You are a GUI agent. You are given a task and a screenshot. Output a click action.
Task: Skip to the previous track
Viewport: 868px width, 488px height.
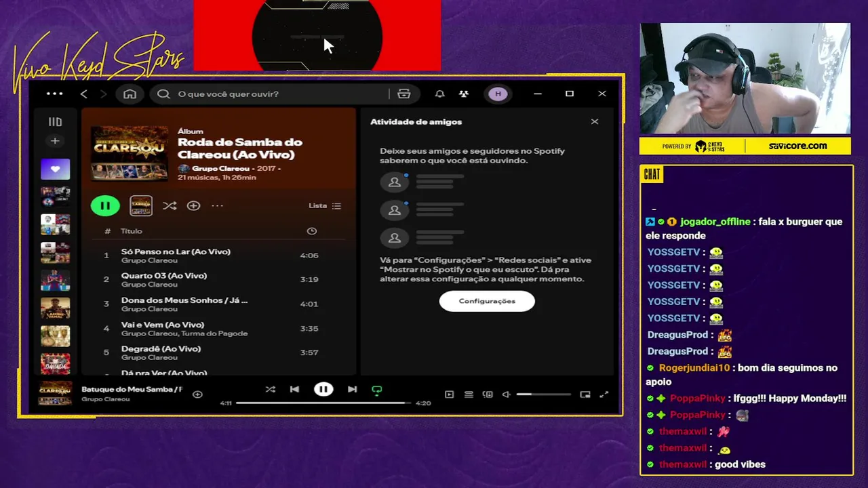tap(294, 389)
